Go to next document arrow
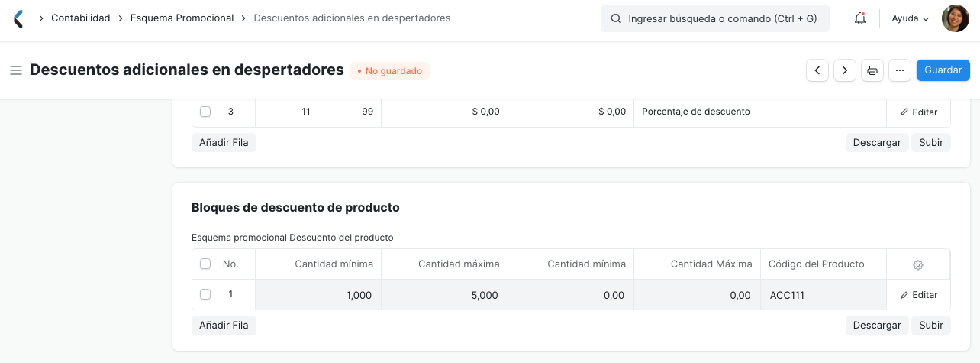The height and width of the screenshot is (363, 980). 845,70
